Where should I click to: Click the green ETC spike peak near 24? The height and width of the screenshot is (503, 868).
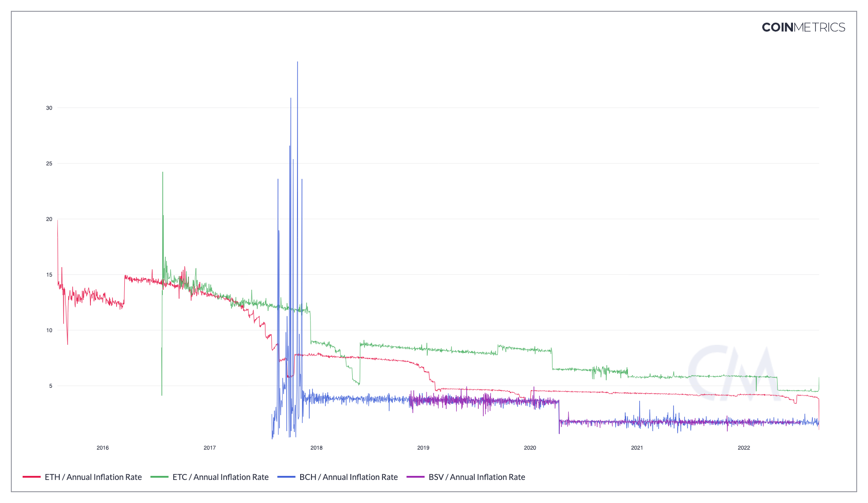pos(163,173)
